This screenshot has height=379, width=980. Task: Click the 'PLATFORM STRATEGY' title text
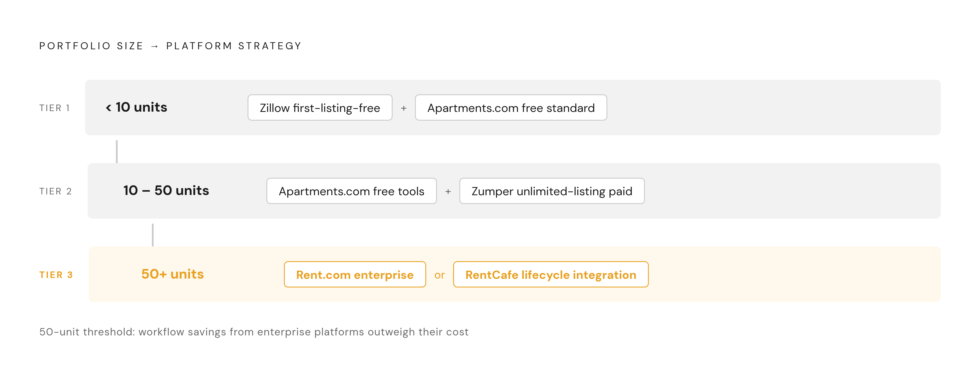coord(234,46)
